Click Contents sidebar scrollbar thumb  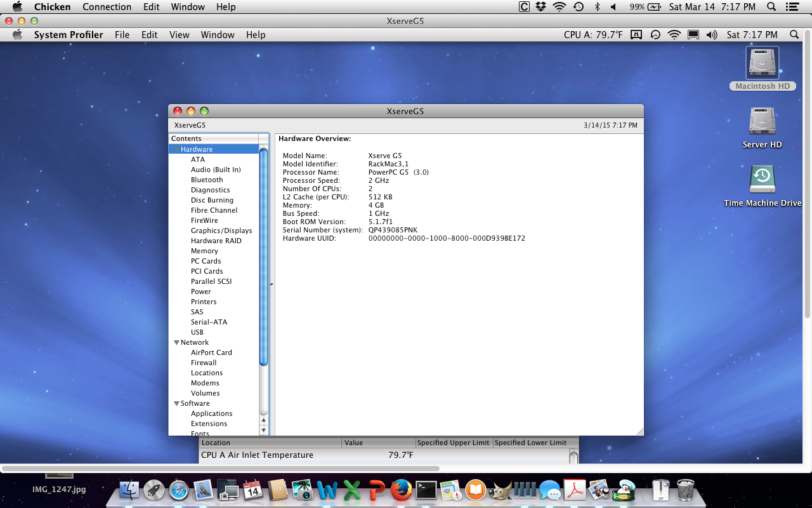[264, 257]
